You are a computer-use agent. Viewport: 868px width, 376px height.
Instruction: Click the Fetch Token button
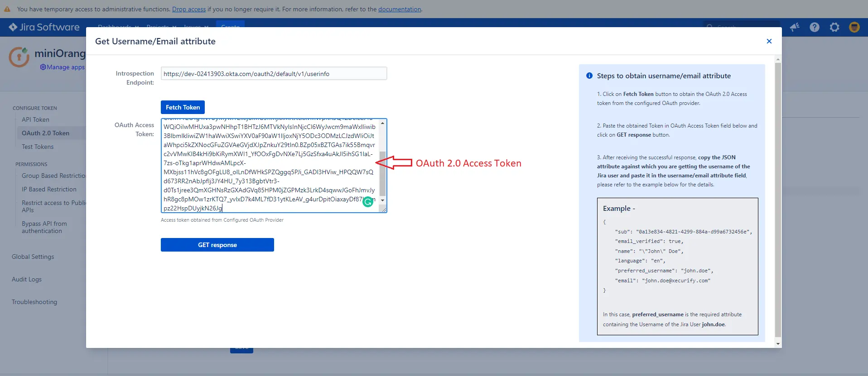(183, 107)
